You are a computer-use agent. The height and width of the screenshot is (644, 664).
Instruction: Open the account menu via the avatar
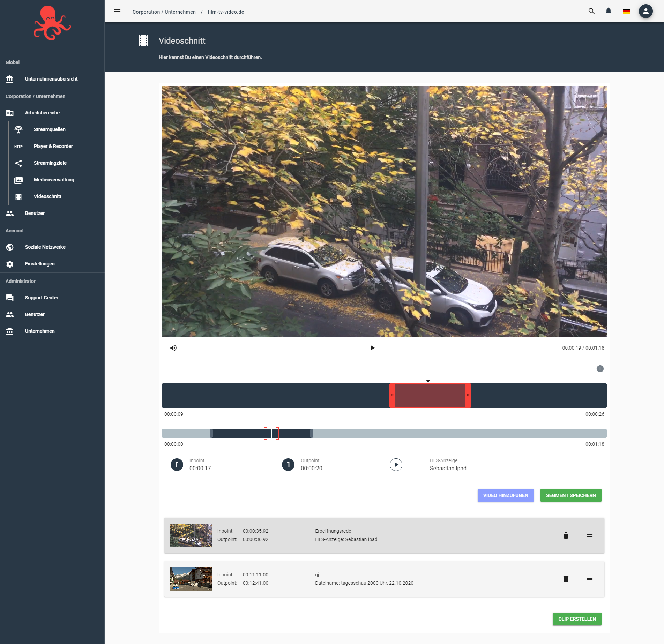pos(646,11)
